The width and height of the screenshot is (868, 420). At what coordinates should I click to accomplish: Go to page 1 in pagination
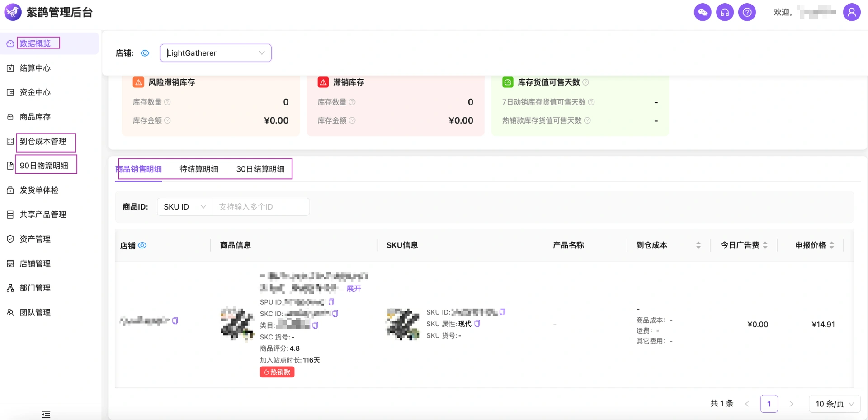pos(769,404)
